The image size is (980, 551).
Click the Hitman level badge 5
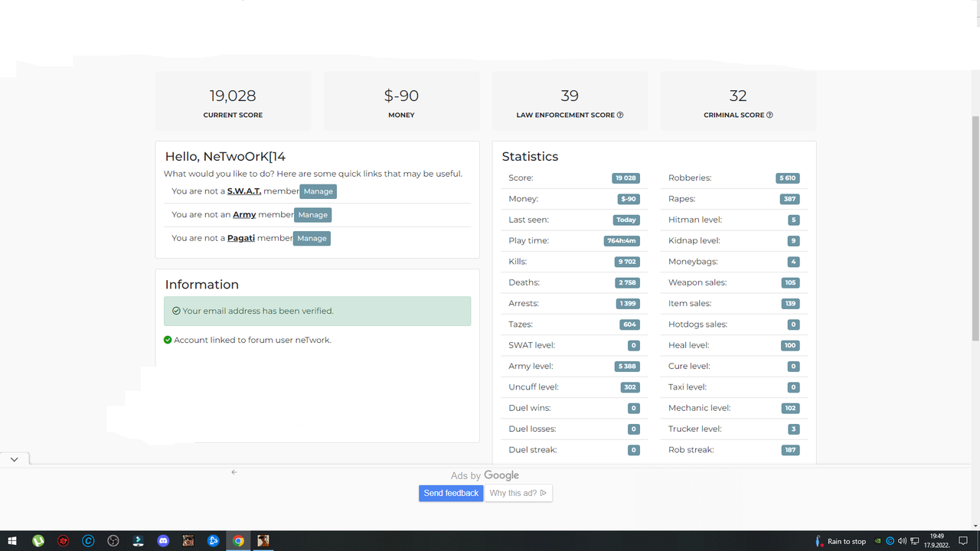(x=793, y=220)
